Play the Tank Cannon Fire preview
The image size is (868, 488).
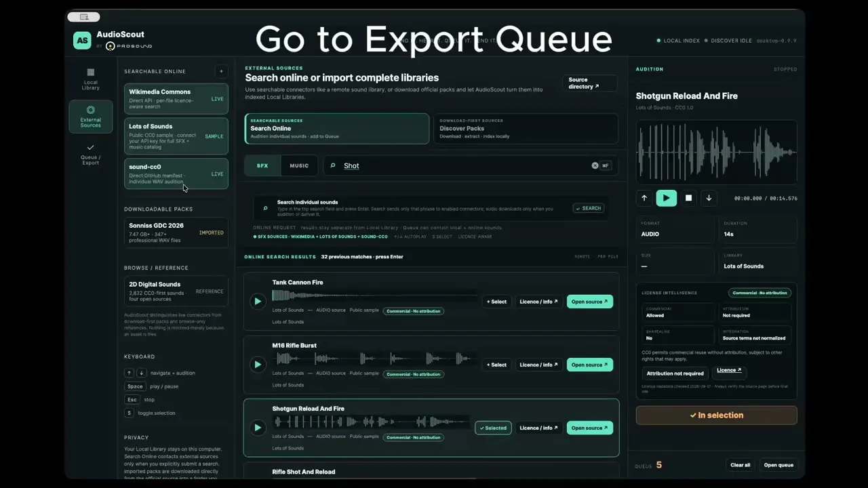point(258,302)
